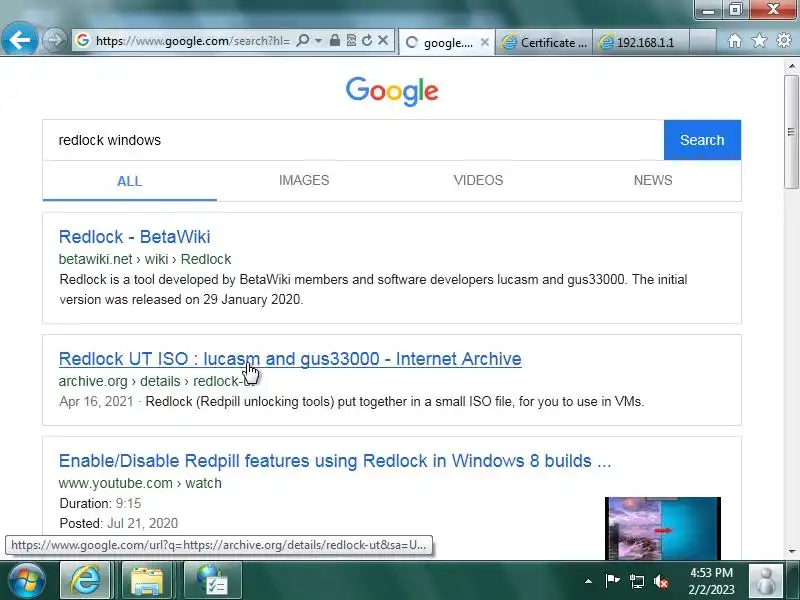Click the Google favicon in the address bar
This screenshot has height=600, width=800.
[x=83, y=40]
